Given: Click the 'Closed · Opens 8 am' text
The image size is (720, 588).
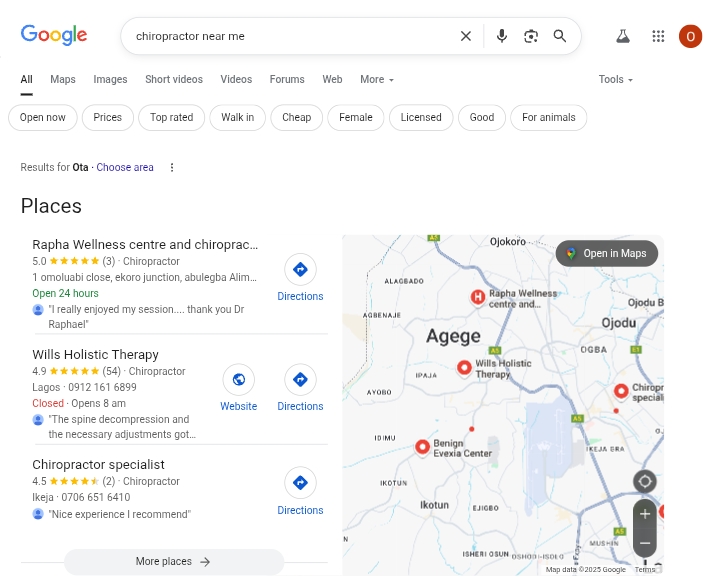Looking at the screenshot, I should pyautogui.click(x=79, y=403).
